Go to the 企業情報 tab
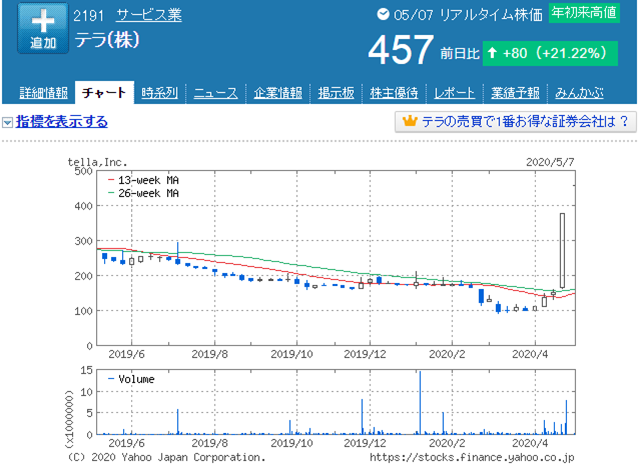The image size is (638, 470). tap(278, 93)
